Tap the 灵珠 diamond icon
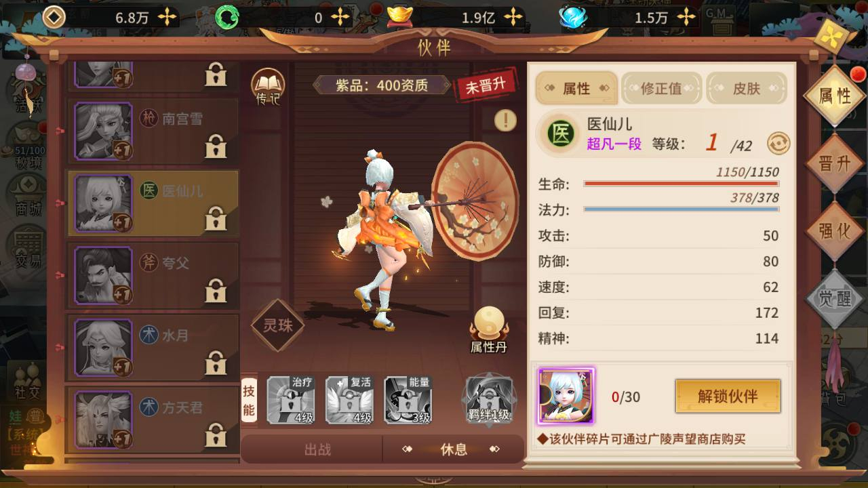 point(277,325)
